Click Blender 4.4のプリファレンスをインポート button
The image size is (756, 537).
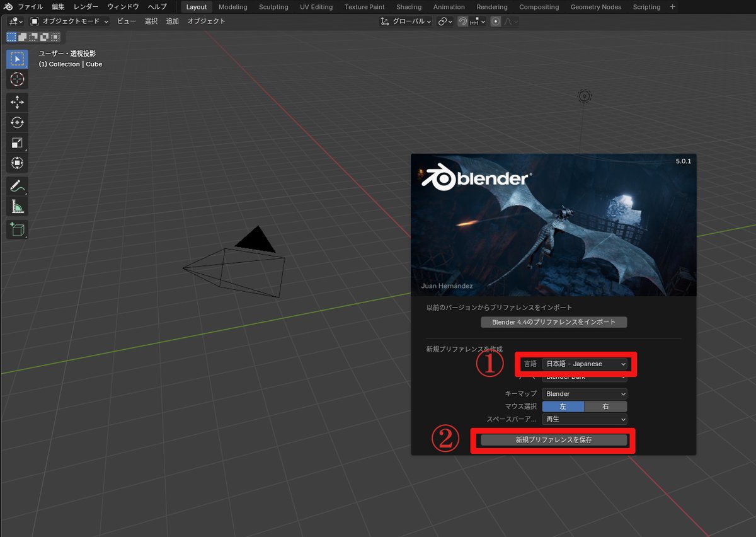(554, 322)
